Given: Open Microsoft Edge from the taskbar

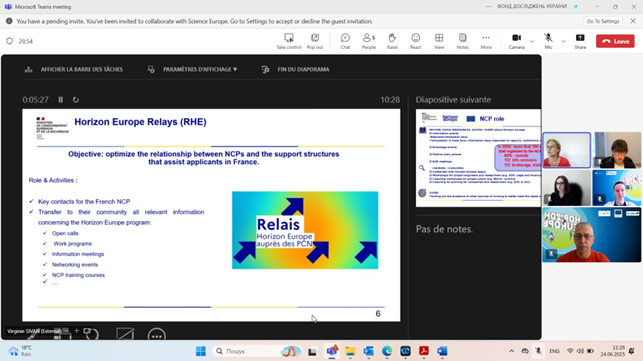Looking at the screenshot, I should point(387,351).
